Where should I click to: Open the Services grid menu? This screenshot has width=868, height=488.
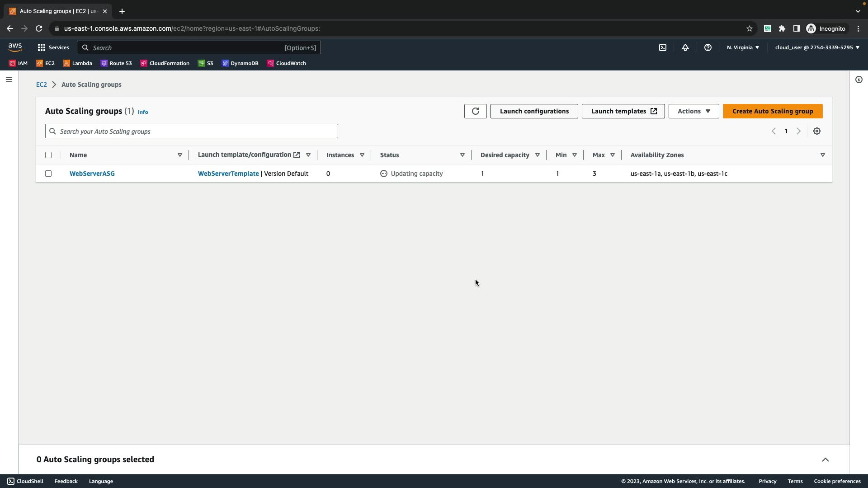(53, 47)
